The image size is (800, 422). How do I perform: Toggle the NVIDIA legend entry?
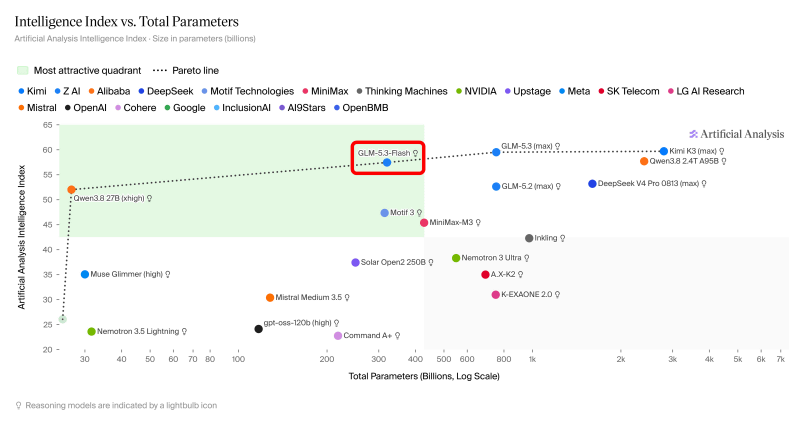(x=476, y=91)
